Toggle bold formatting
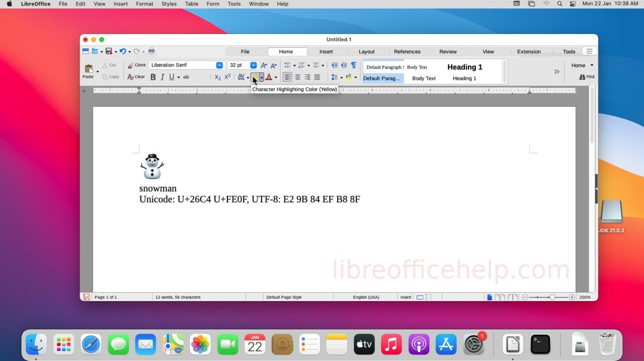644x361 pixels. (153, 77)
